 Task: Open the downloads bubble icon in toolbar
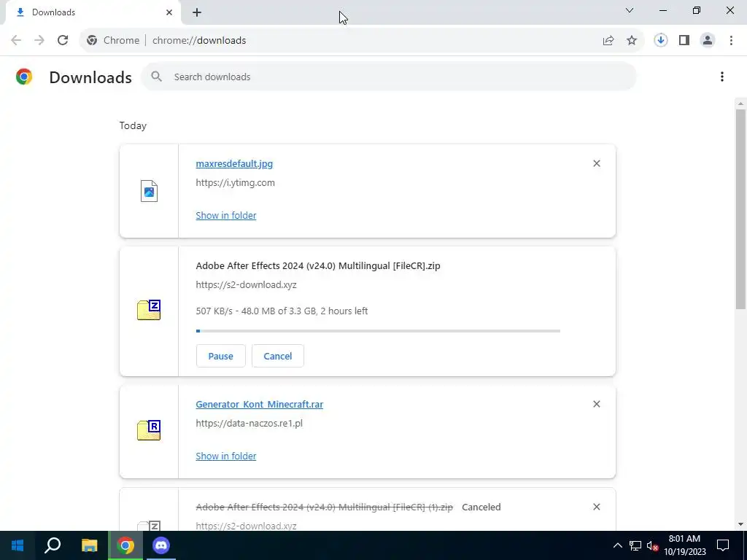(x=661, y=41)
